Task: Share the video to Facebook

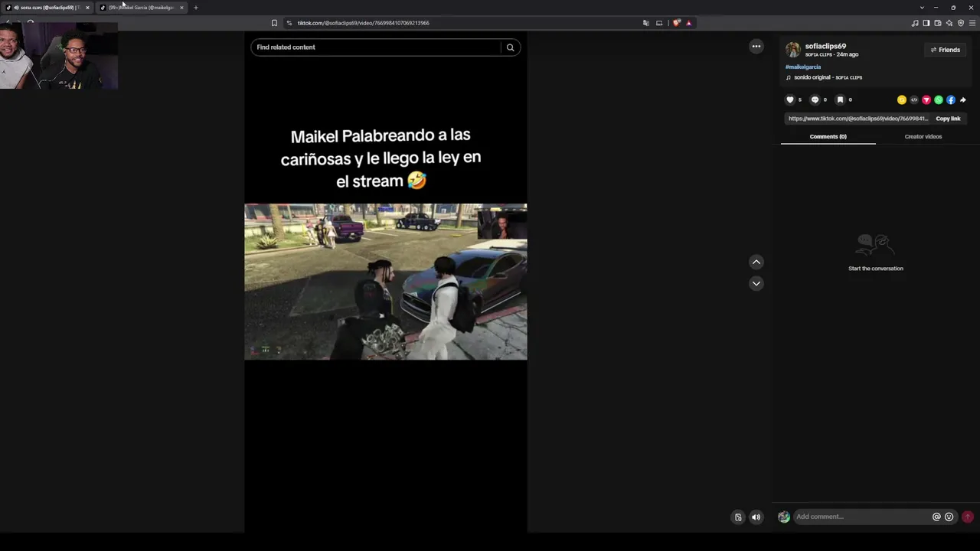Action: pyautogui.click(x=951, y=99)
